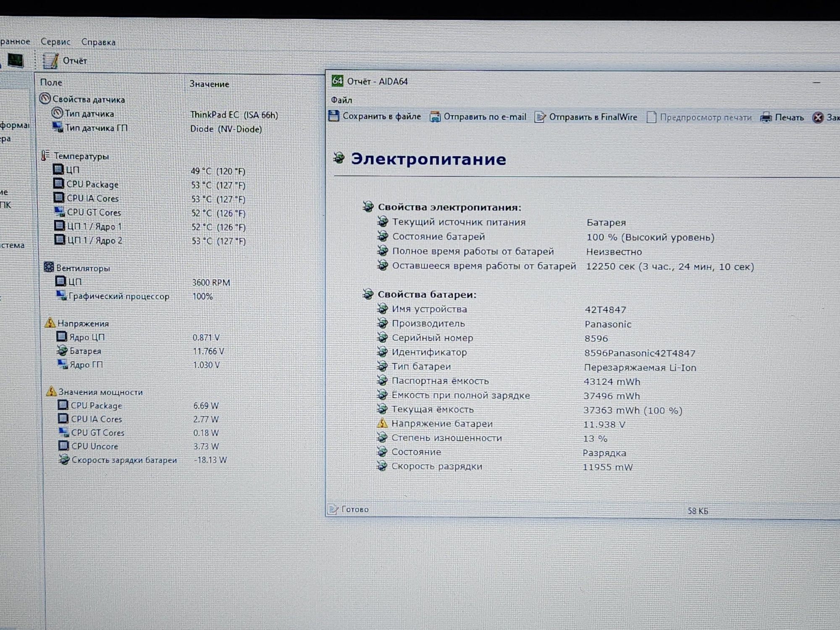Click the 11955 mW discharge rate value
Screen dimensions: 840x630
[x=607, y=467]
